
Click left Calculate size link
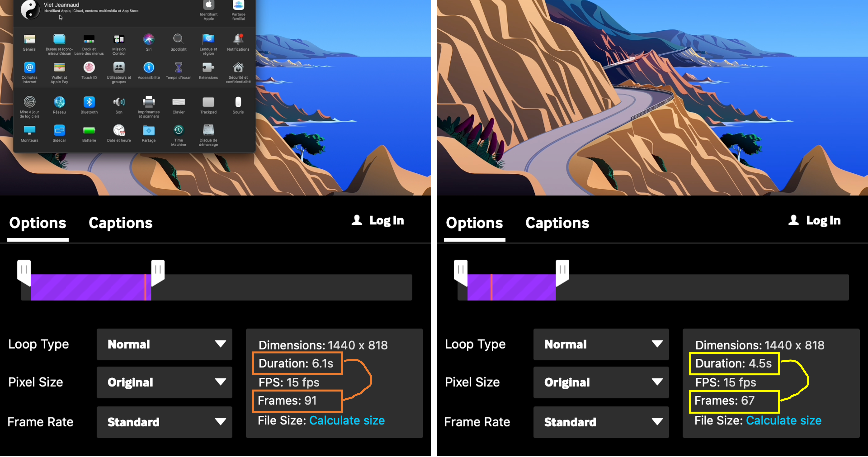pyautogui.click(x=347, y=421)
